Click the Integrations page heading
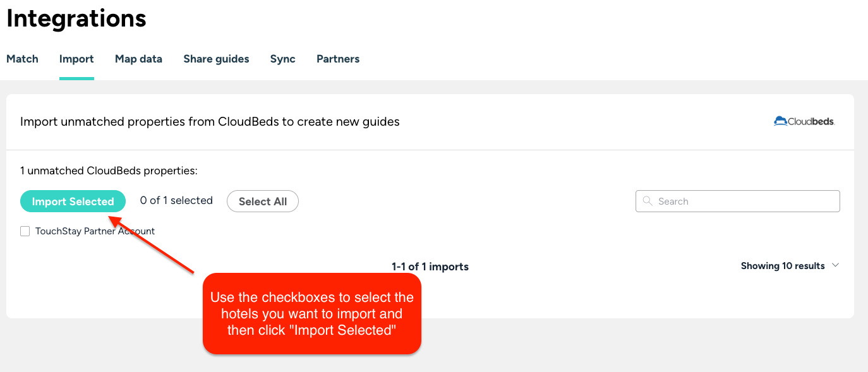 point(76,18)
